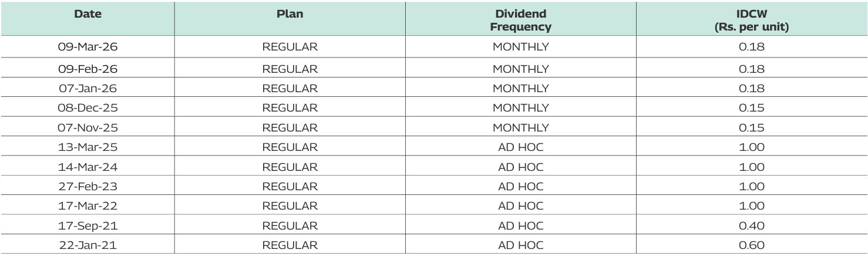Click the Date column header
This screenshot has width=868, height=256.
point(88,14)
